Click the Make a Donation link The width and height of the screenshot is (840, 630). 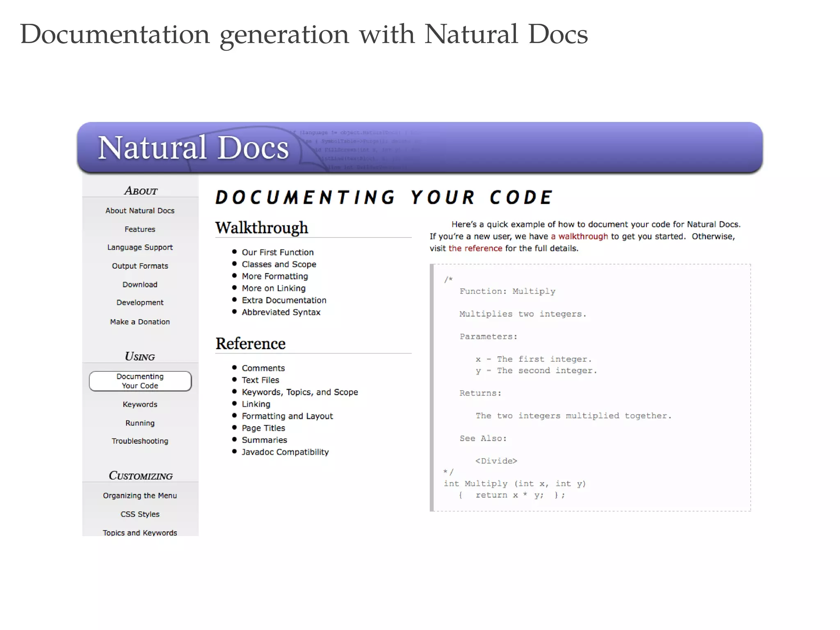140,322
